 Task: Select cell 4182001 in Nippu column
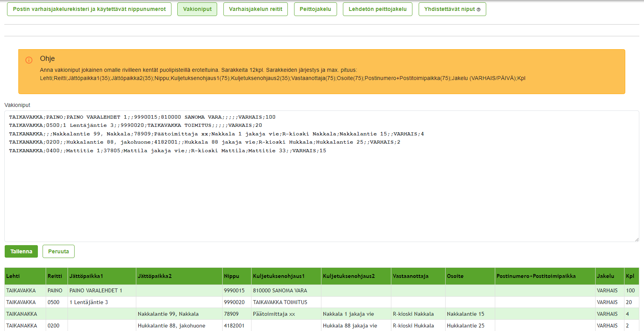pyautogui.click(x=237, y=326)
